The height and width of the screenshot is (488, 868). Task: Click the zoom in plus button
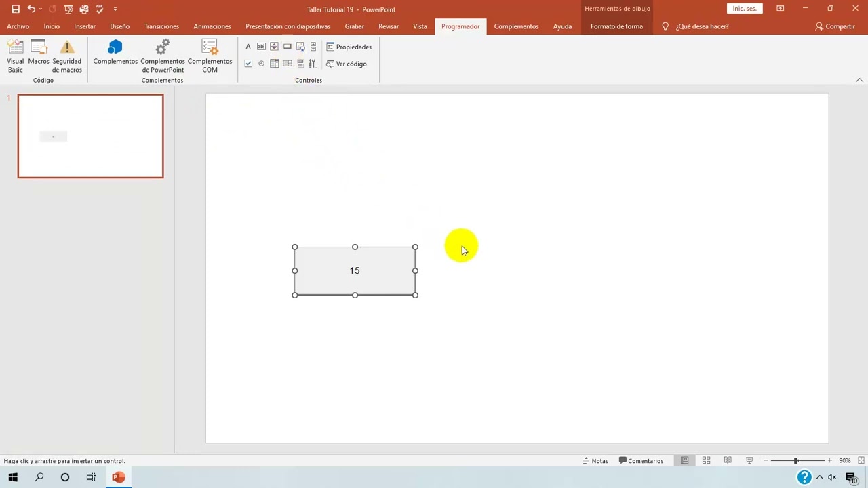[829, 461]
